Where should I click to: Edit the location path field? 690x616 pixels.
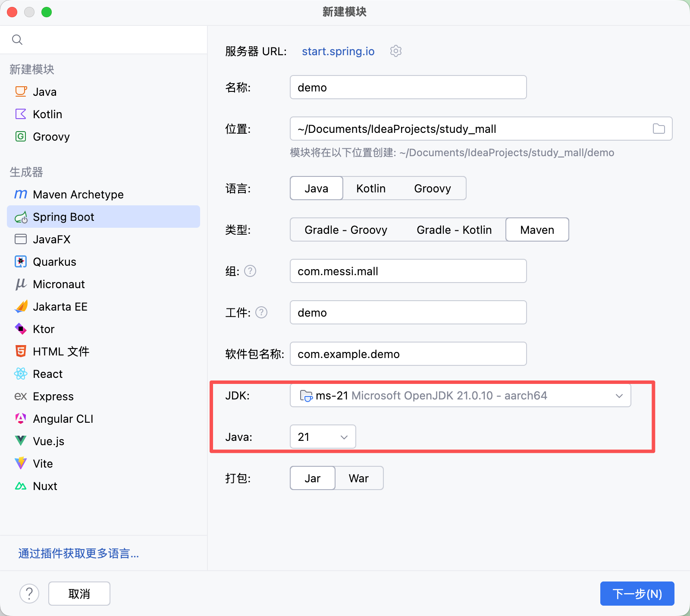tap(481, 129)
